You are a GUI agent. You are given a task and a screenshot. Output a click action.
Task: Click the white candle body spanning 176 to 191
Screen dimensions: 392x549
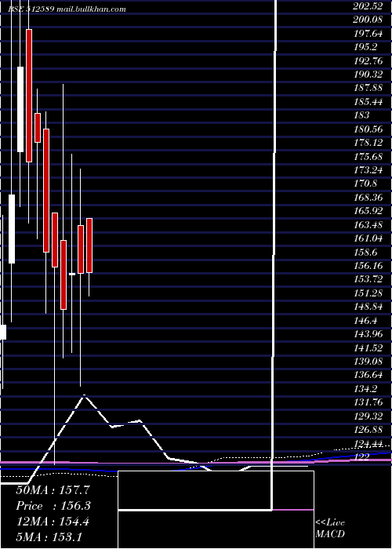[x=20, y=109]
